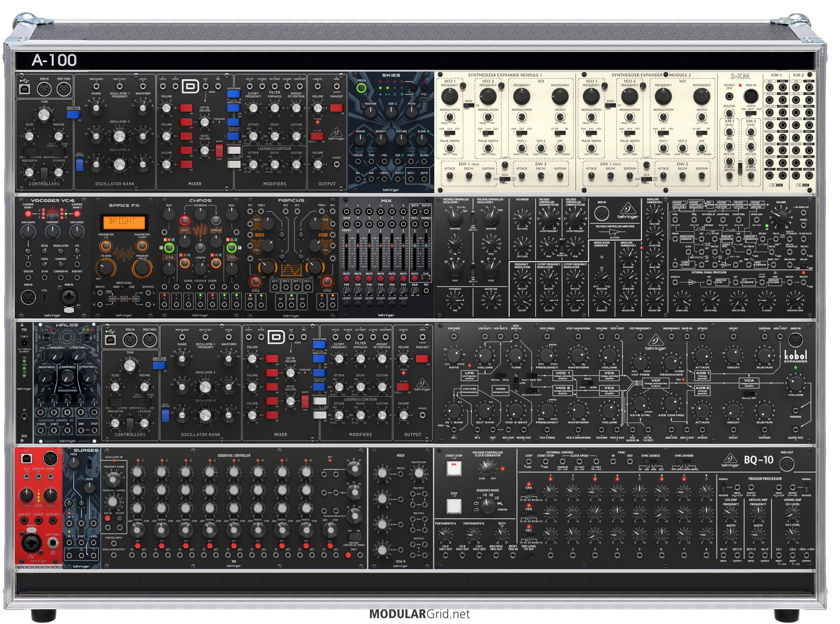Screen dimensions: 840x624
Task: Click the Mod In combo jack on Vocoder VC16
Action: (x=69, y=298)
